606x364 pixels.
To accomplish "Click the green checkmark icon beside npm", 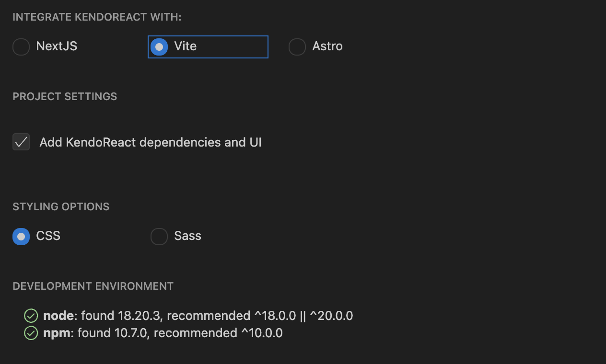I will click(x=31, y=333).
